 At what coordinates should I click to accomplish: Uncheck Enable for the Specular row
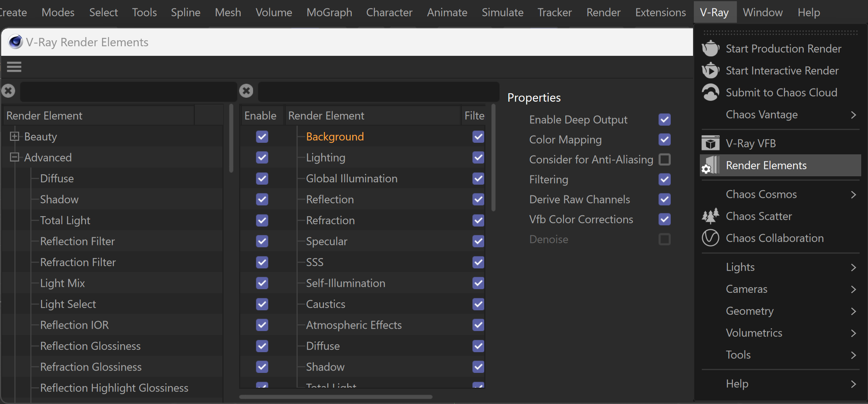pos(262,241)
